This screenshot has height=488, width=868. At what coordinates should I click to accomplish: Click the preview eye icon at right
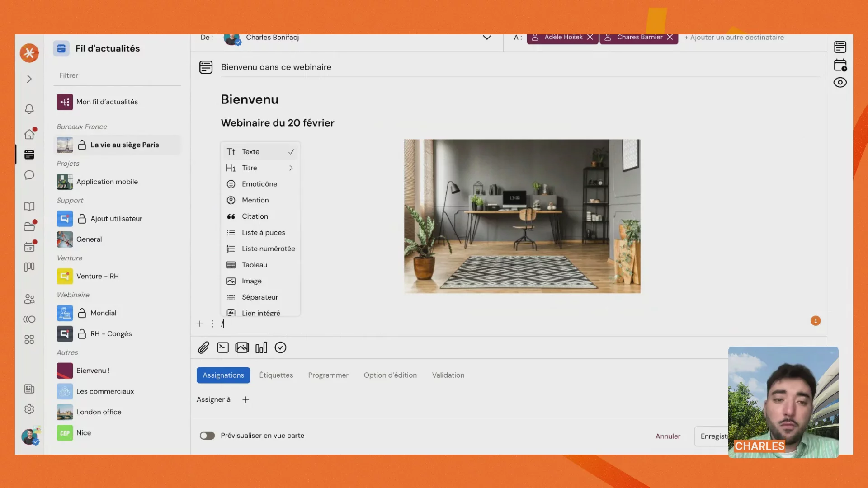point(840,83)
